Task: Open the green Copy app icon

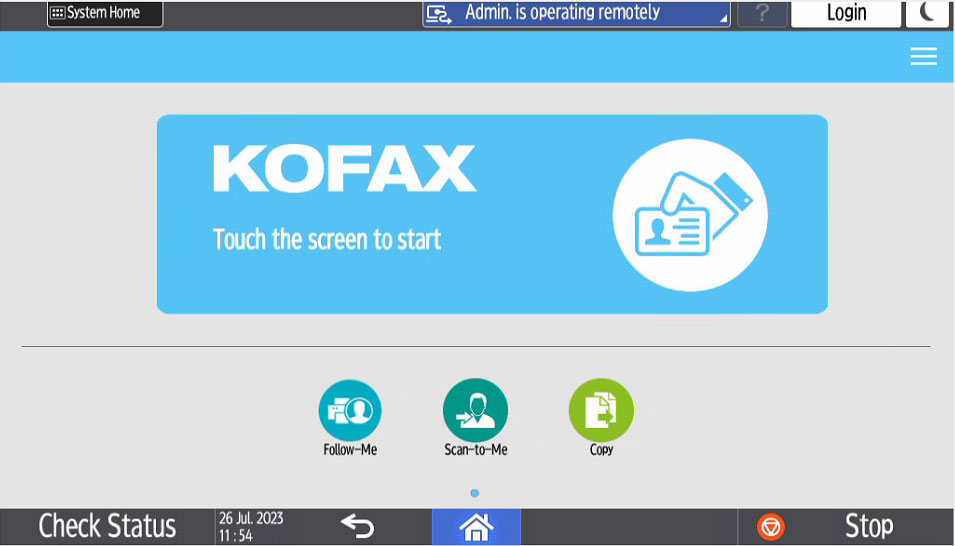Action: [601, 410]
